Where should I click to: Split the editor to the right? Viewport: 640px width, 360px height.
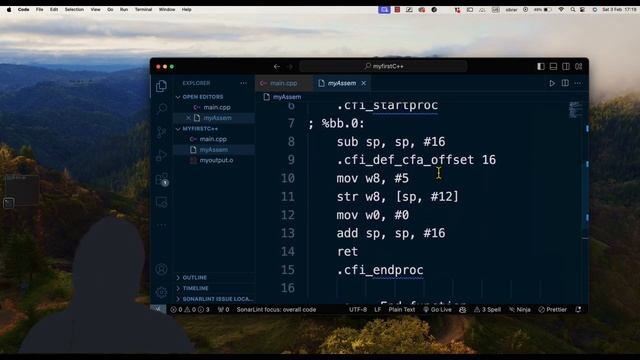tap(565, 83)
